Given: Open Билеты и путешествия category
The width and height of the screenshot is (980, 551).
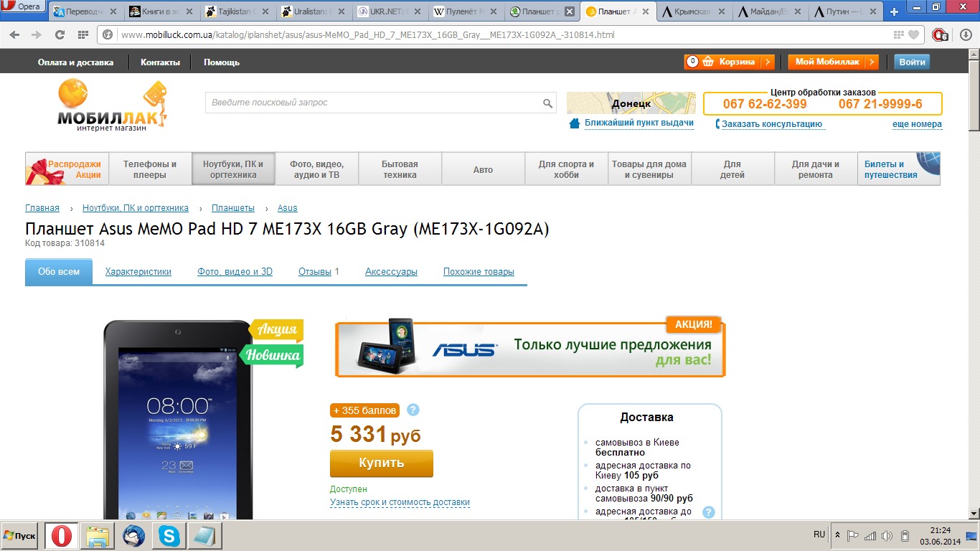Looking at the screenshot, I should [x=899, y=169].
